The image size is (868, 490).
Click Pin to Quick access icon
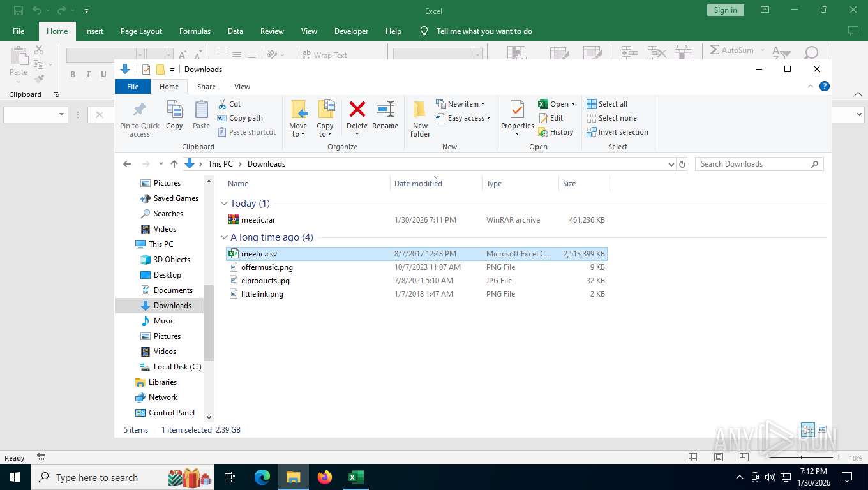pos(140,110)
